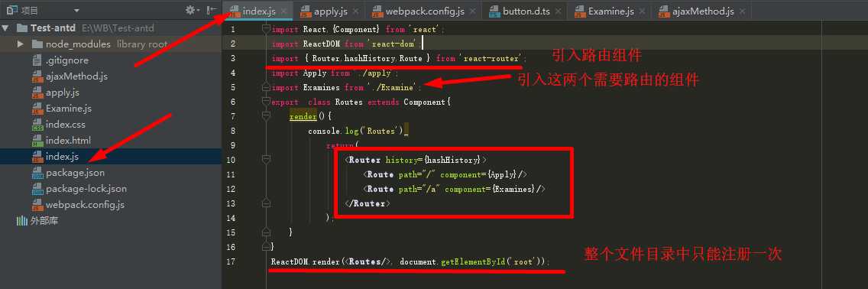868x289 pixels.
Task: Click line number 17 in the gutter
Action: click(232, 261)
